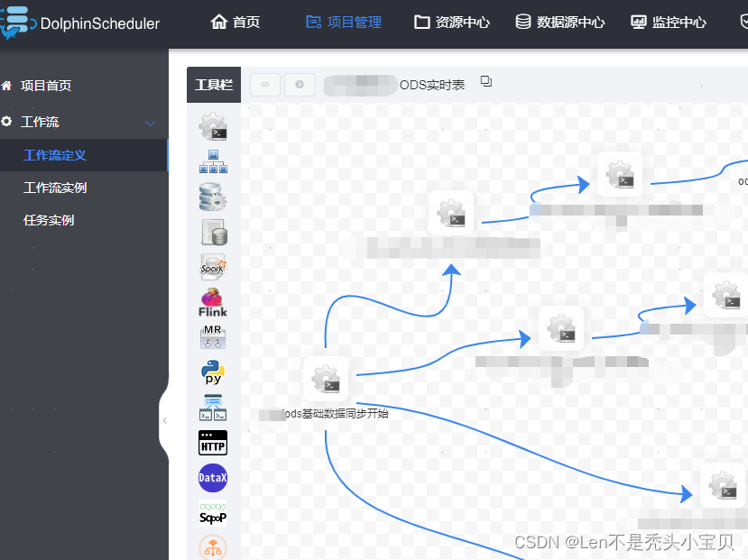Select the Spark task icon
Viewport: 748px width, 560px height.
[212, 266]
